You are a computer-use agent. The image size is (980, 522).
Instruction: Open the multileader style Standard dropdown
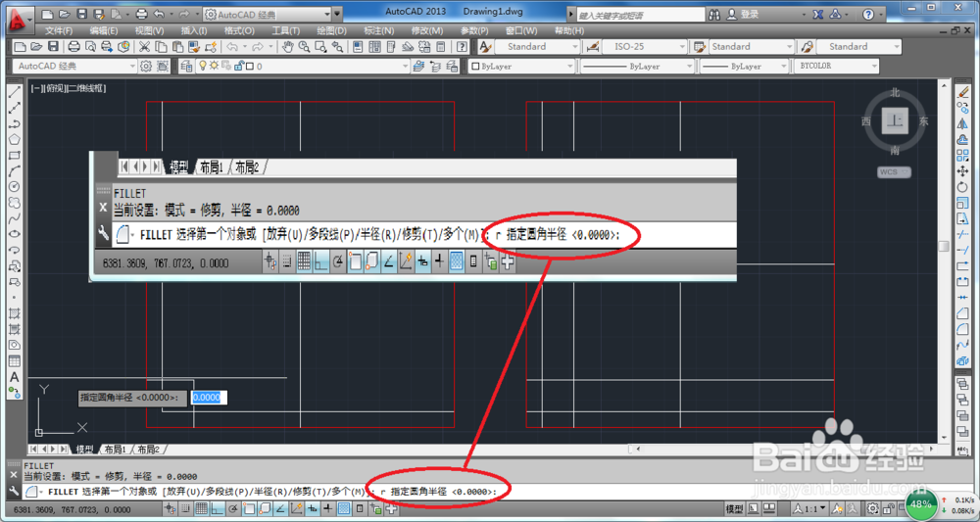(858, 46)
